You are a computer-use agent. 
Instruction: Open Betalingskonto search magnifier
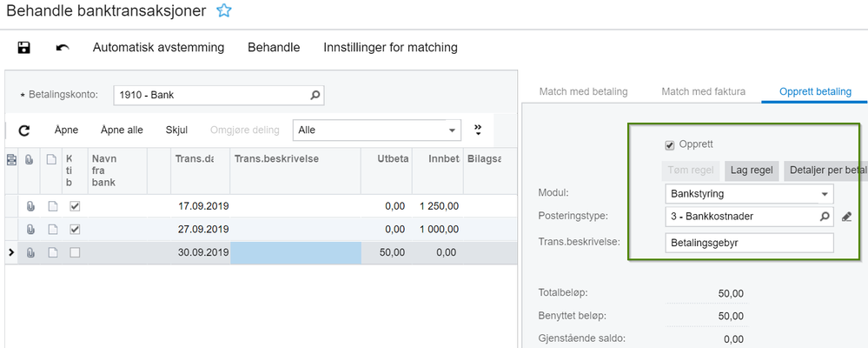click(x=315, y=95)
